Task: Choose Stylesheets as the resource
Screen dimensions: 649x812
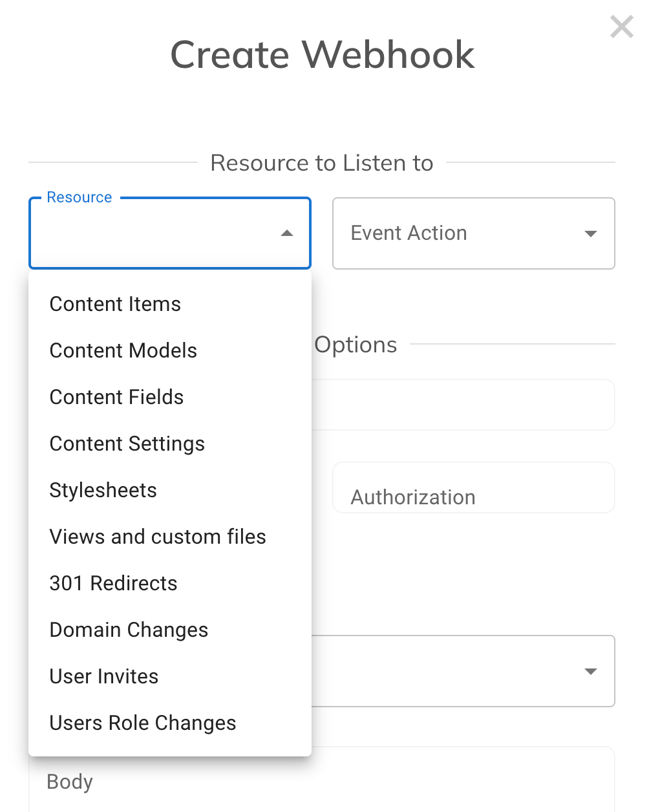Action: coord(103,490)
